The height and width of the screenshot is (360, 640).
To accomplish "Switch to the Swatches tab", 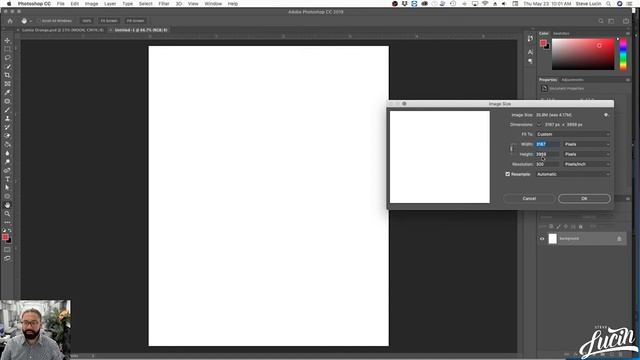I will tap(561, 33).
